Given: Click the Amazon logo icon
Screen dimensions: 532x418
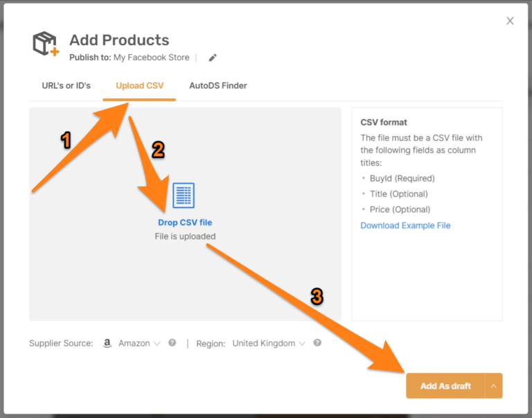Looking at the screenshot, I should point(107,343).
